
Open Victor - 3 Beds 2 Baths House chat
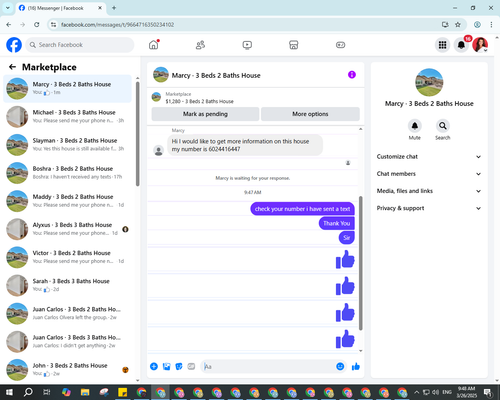click(67, 257)
